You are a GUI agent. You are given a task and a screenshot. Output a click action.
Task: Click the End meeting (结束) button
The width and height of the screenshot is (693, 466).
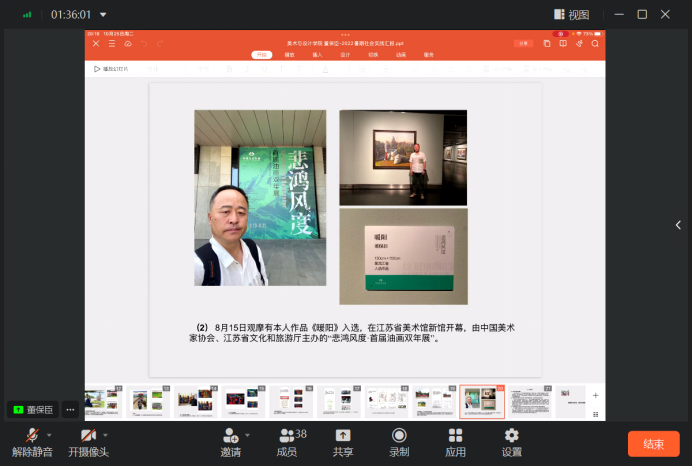click(x=653, y=444)
